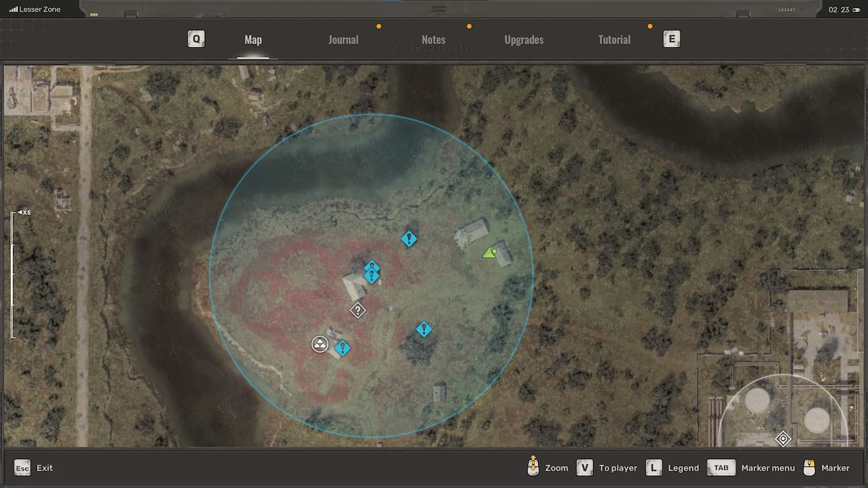868x488 pixels.
Task: Open the Tutorial tab
Action: 614,40
